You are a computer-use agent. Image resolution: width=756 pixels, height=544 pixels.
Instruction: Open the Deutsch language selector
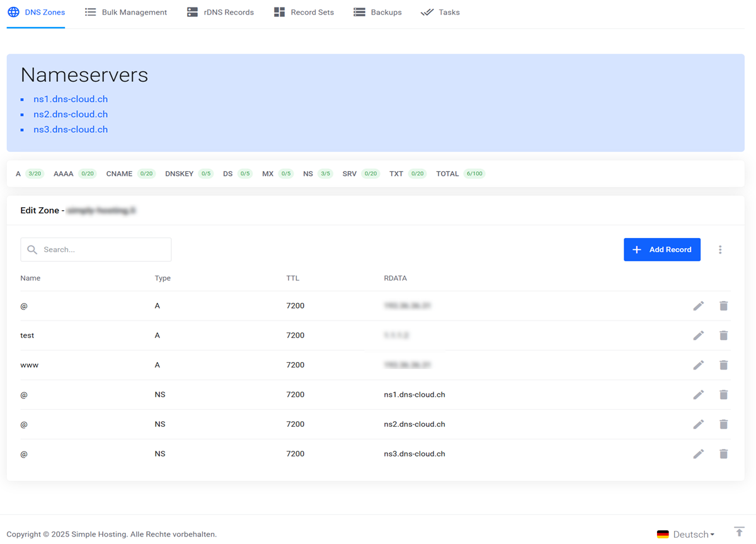(x=686, y=534)
